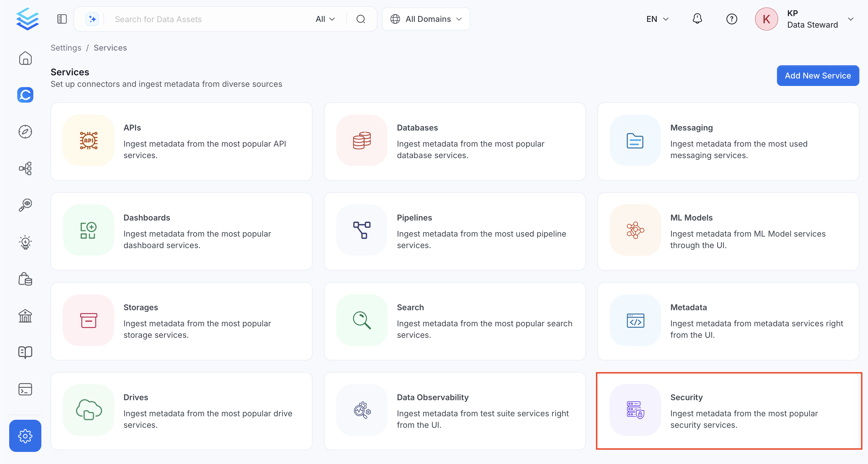868x464 pixels.
Task: Open the Drives service card
Action: (x=181, y=411)
